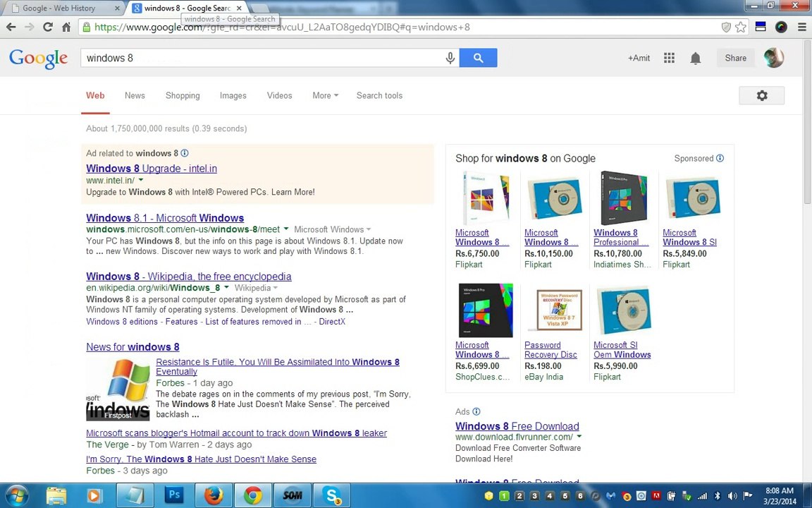
Task: Click the Chrome forward arrow
Action: (x=30, y=27)
